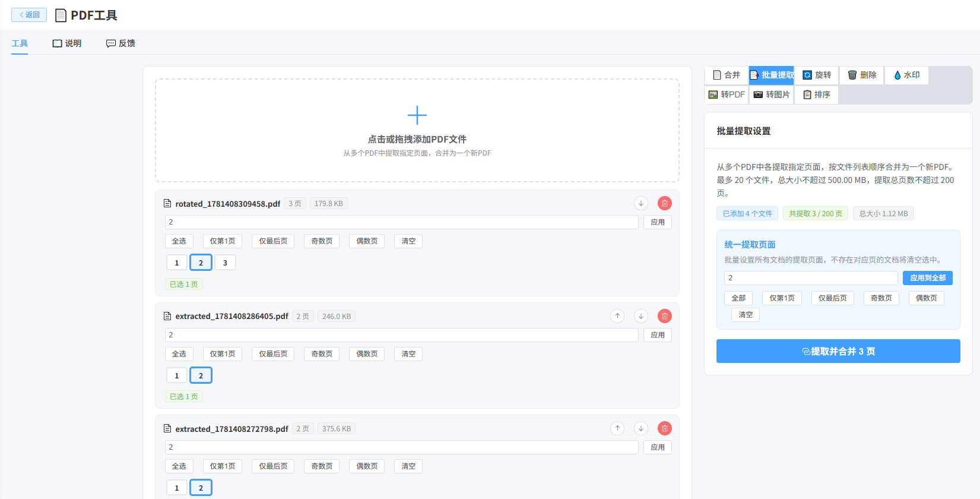Viewport: 980px width, 499px height.
Task: Click 奇数页 for extracted_1781408286405.pdf
Action: pos(322,354)
